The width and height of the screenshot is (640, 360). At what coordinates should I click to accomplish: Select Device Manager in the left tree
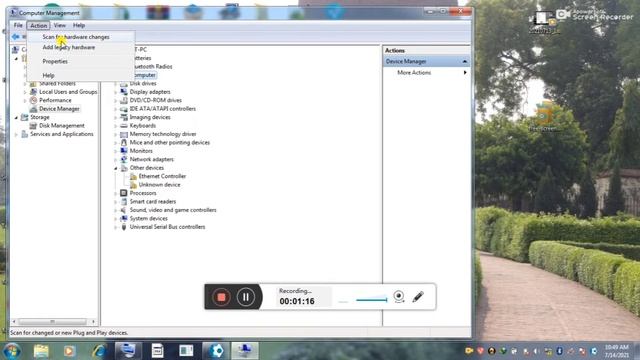tap(59, 109)
